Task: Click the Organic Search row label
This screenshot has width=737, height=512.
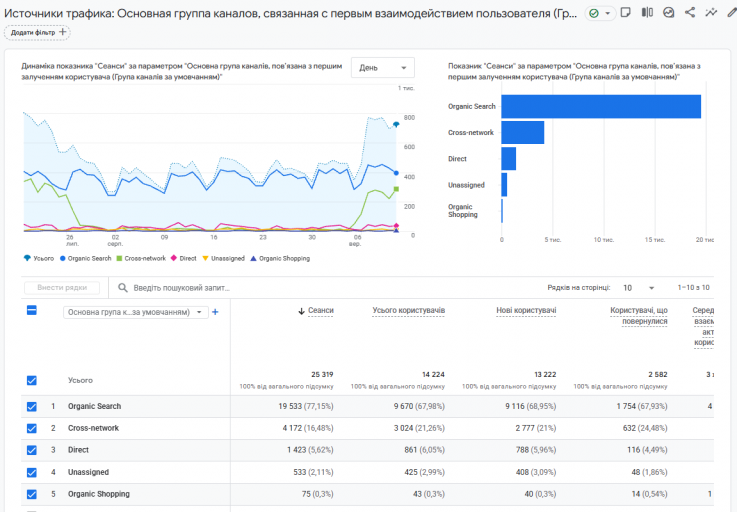Action: pos(94,406)
